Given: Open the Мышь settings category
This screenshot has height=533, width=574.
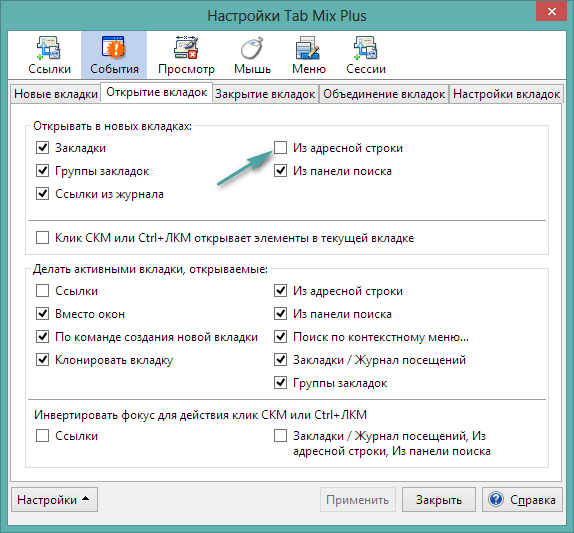Looking at the screenshot, I should tap(252, 55).
